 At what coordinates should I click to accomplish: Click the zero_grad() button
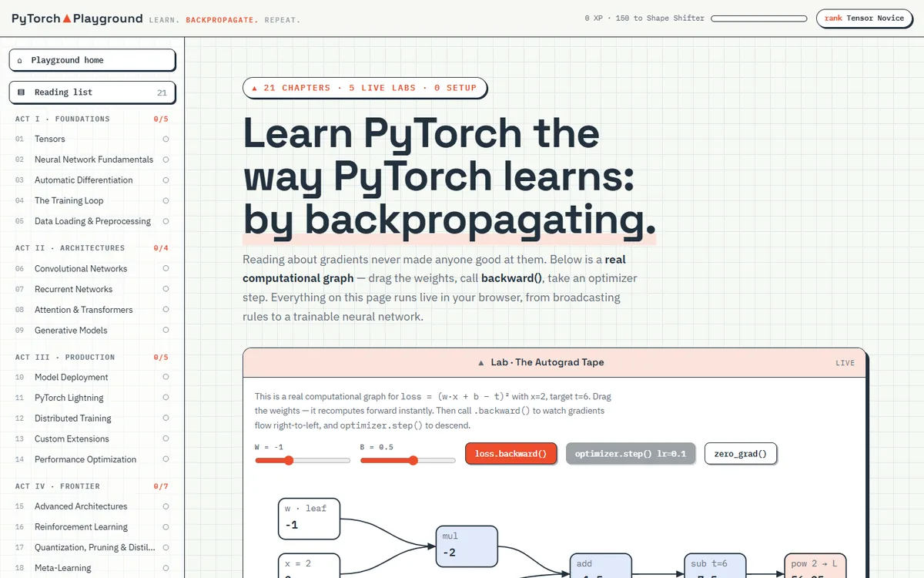click(x=741, y=453)
